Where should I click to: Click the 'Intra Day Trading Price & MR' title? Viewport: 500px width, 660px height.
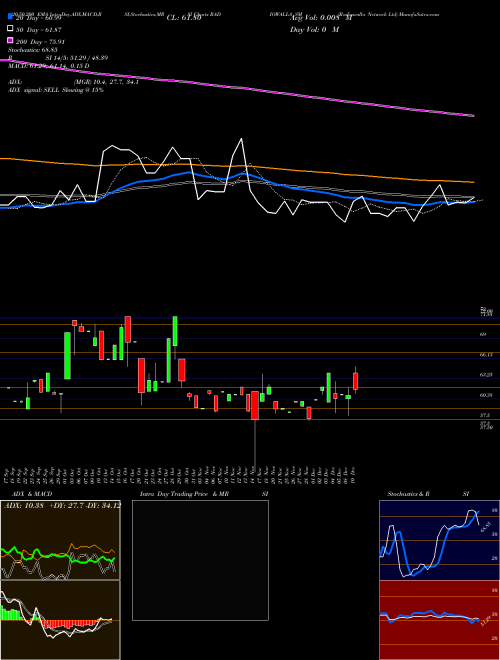pos(184,494)
